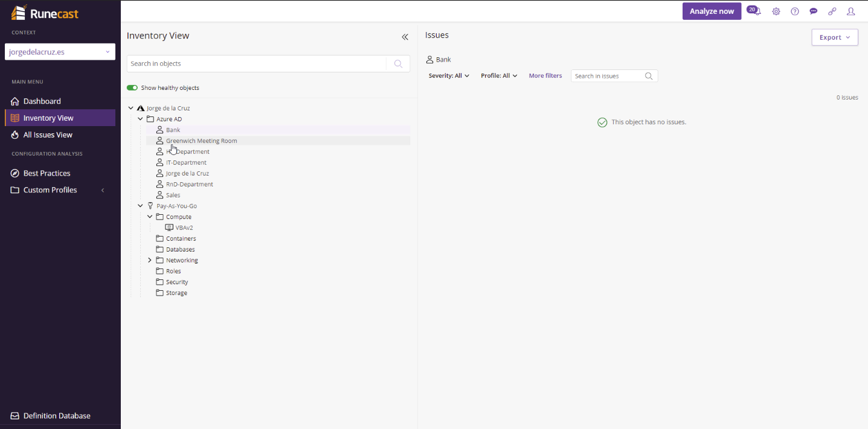Click the VM icon next to VBAv2
Viewport: 868px width, 429px height.
(x=169, y=227)
